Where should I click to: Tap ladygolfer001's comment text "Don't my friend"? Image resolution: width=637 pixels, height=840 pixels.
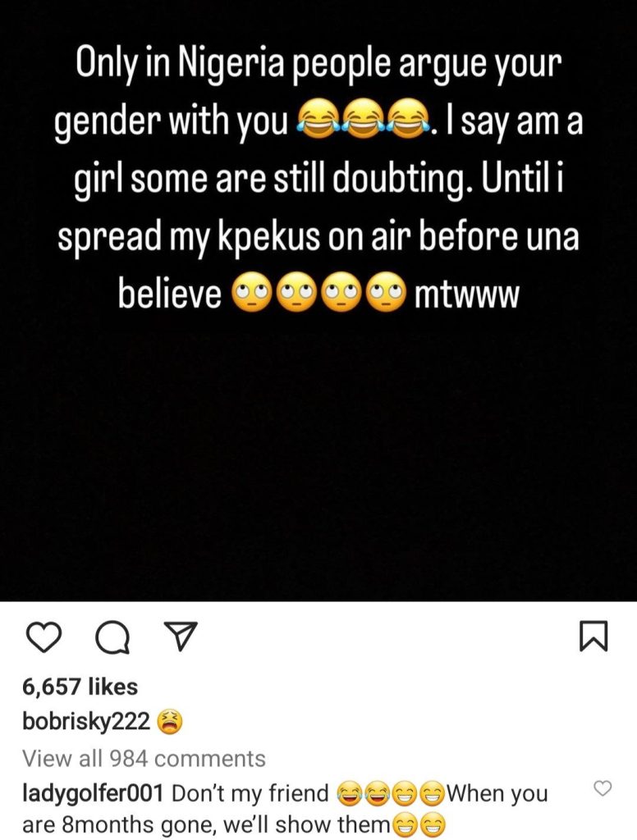[251, 793]
